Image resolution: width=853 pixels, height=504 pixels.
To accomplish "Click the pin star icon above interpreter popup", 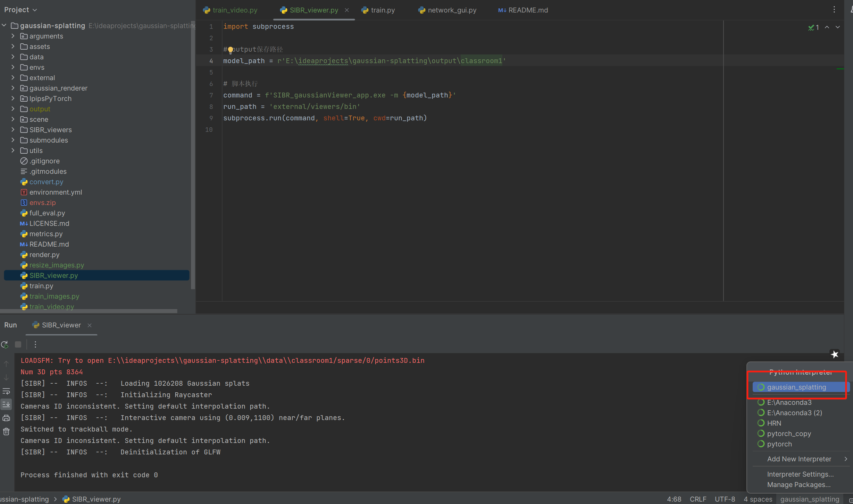I will click(x=835, y=354).
